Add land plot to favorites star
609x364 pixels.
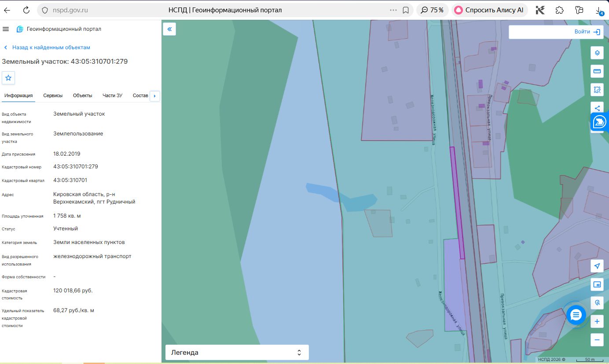(x=8, y=78)
